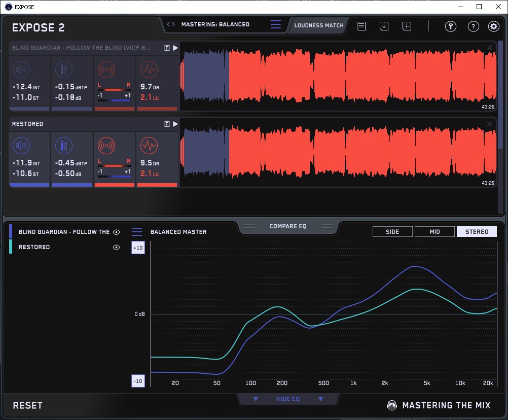Maximize the EXPOSE window
The width and height of the screenshot is (508, 420).
tap(479, 7)
